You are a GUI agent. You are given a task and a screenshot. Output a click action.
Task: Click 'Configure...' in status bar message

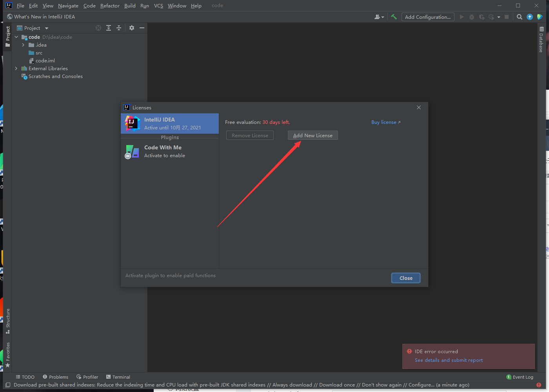coord(422,385)
